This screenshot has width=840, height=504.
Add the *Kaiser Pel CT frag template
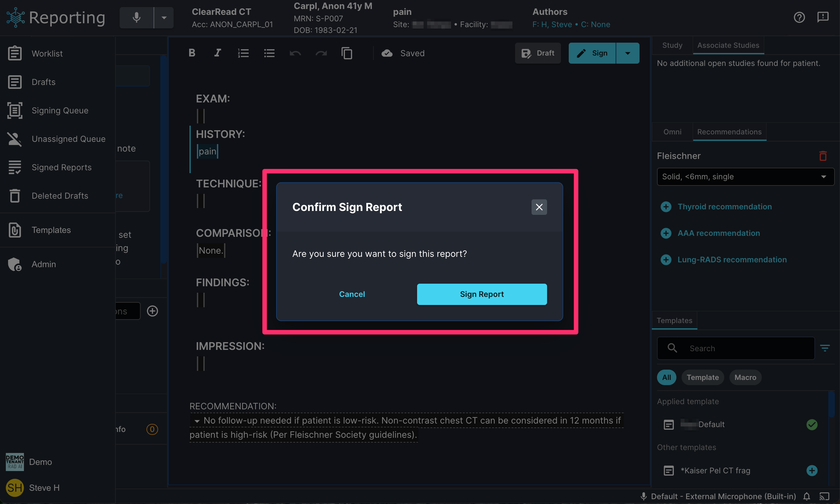coord(812,470)
